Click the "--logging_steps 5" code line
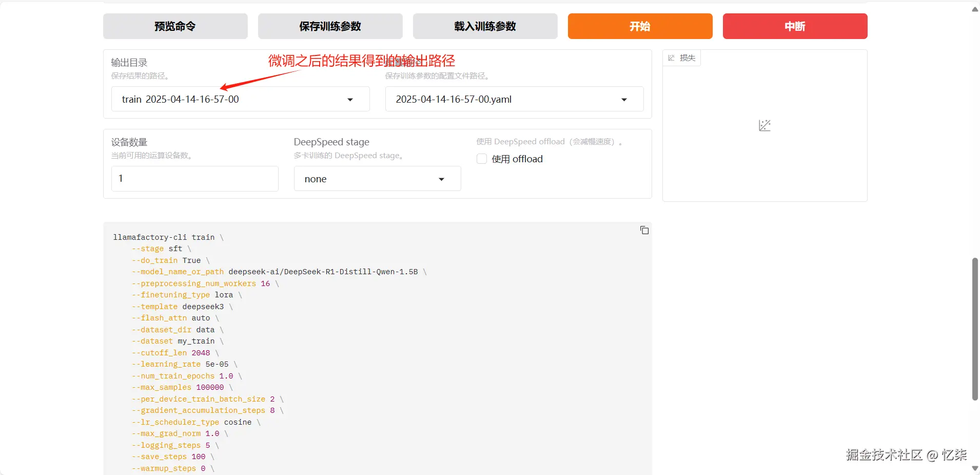This screenshot has width=980, height=475. pyautogui.click(x=175, y=445)
